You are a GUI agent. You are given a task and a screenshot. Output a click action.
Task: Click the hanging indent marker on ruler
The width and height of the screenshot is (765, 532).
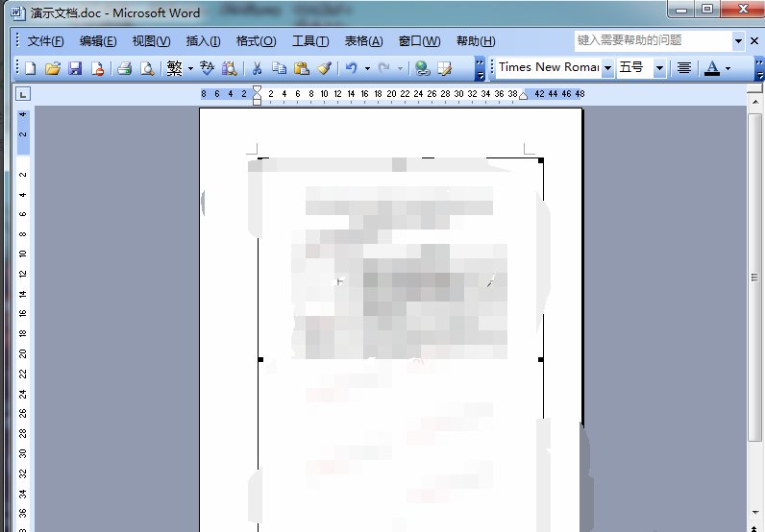coord(258,97)
